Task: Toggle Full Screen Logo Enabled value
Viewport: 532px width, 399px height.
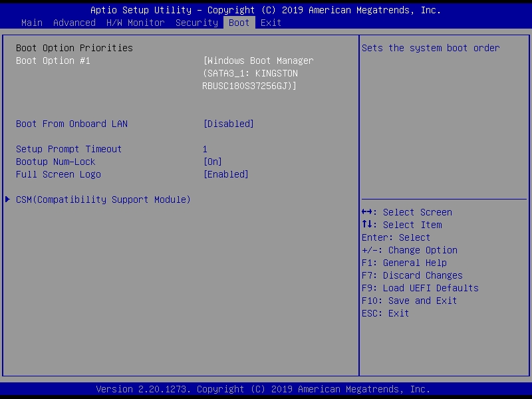Action: pos(225,174)
